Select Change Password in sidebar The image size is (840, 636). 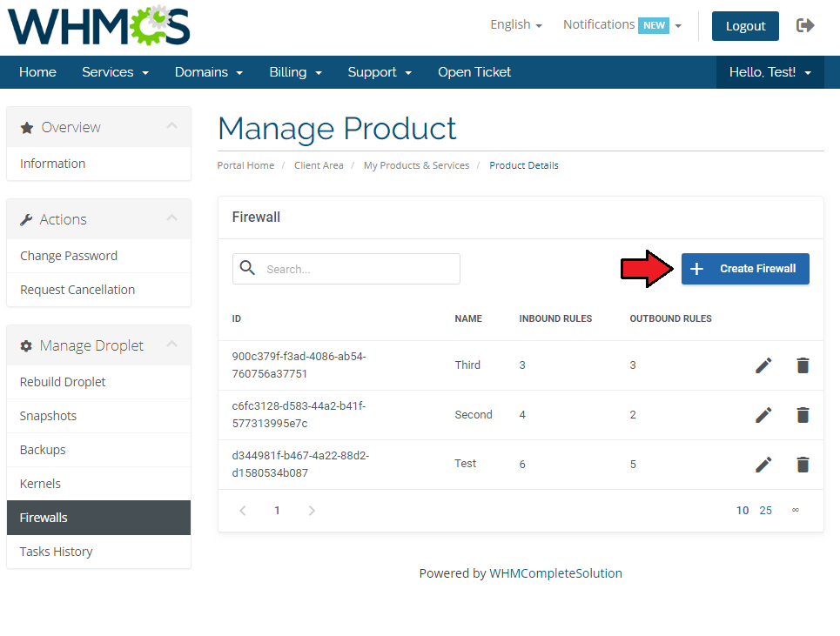[x=98, y=256]
